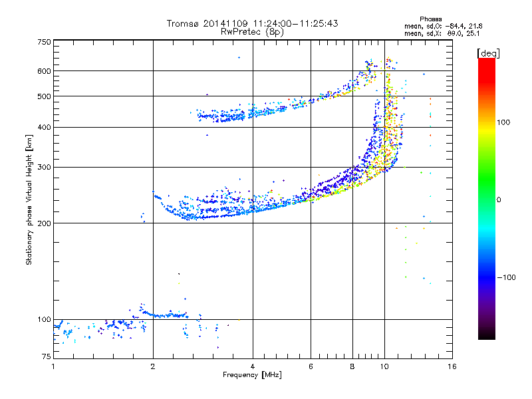Click the x-axis tick label '10'
This screenshot has height=399, width=532.
click(384, 366)
